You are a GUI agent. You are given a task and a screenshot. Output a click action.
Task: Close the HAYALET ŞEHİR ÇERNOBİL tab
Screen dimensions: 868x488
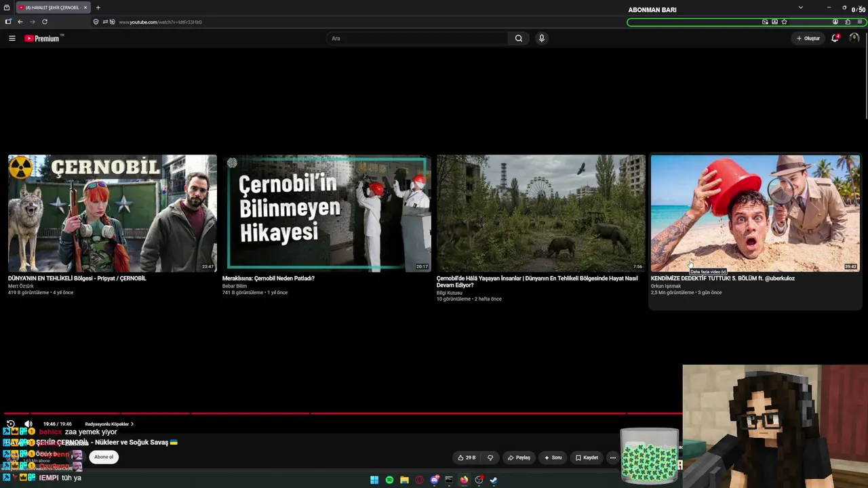tap(85, 7)
